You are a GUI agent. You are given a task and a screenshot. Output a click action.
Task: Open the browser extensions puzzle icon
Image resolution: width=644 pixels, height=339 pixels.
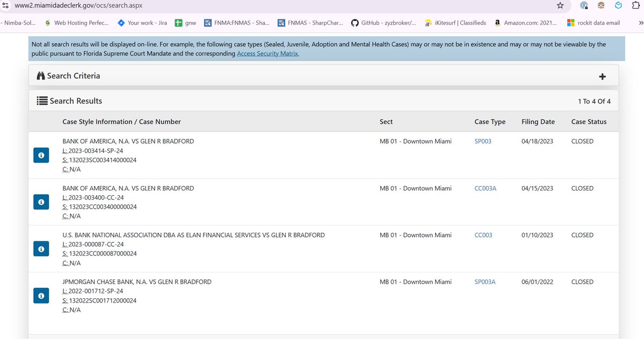point(636,5)
